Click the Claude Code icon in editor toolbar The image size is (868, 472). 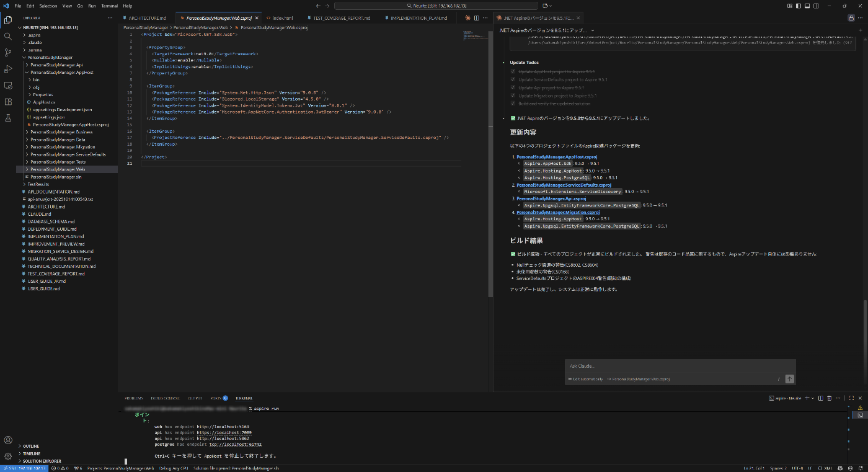click(x=467, y=18)
